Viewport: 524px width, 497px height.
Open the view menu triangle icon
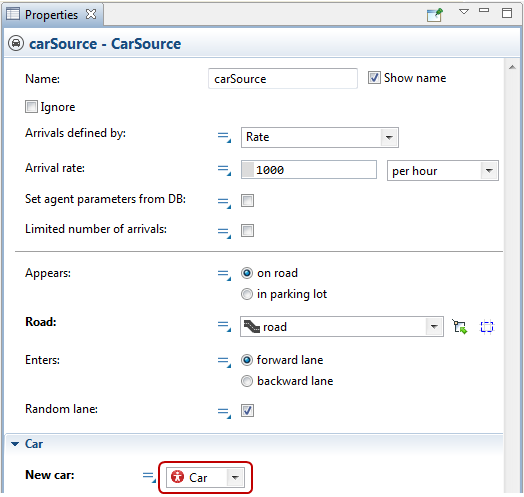tap(464, 12)
